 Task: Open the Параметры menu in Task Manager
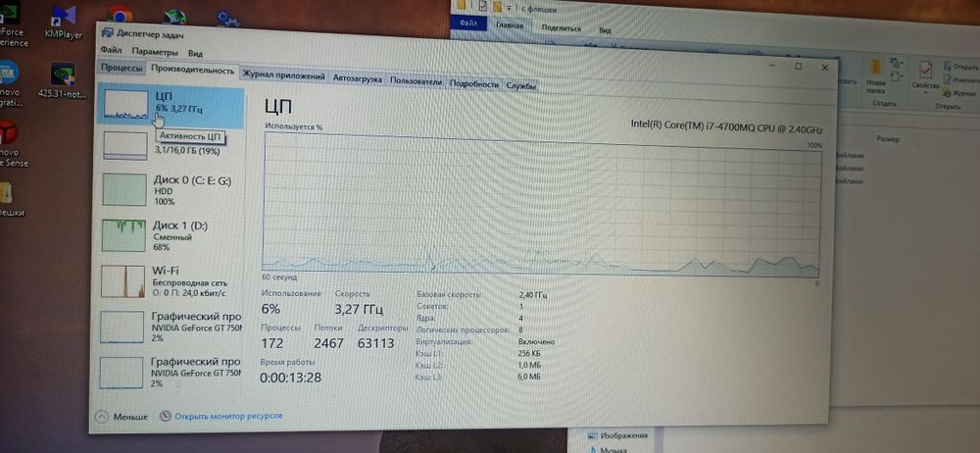155,52
